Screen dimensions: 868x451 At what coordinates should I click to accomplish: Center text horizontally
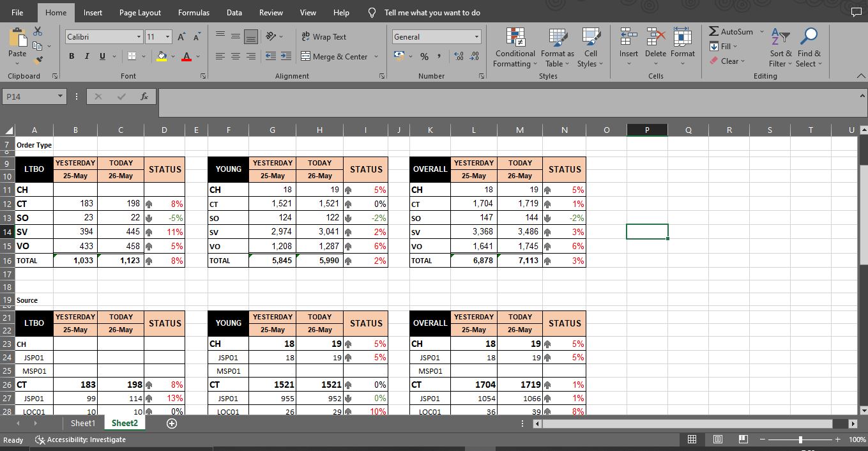click(x=236, y=56)
